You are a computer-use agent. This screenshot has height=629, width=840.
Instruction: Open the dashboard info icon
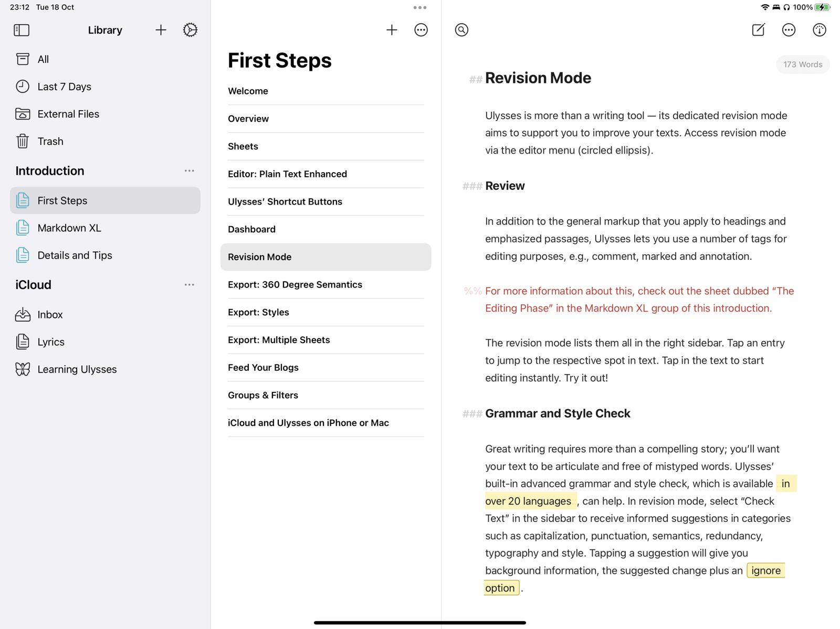point(820,30)
